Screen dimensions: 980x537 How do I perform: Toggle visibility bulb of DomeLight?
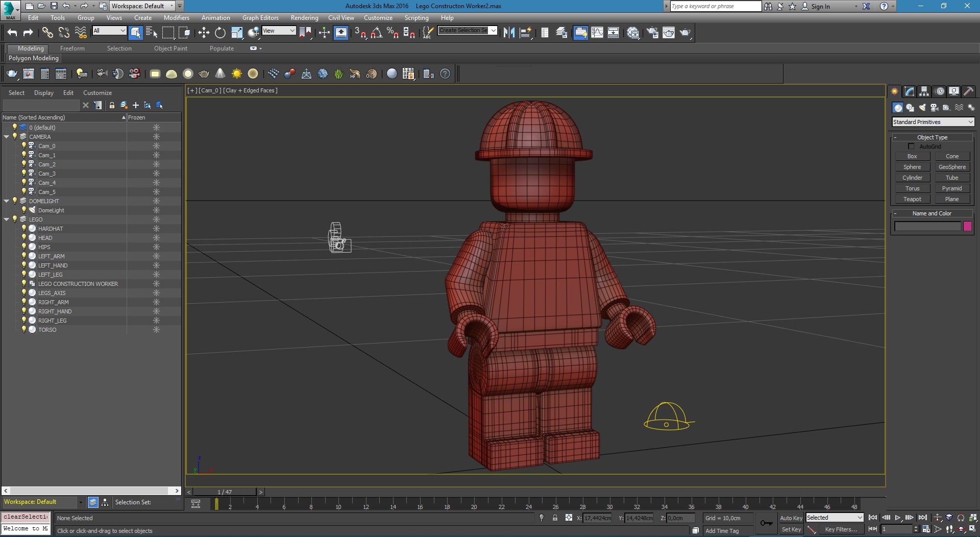point(23,210)
